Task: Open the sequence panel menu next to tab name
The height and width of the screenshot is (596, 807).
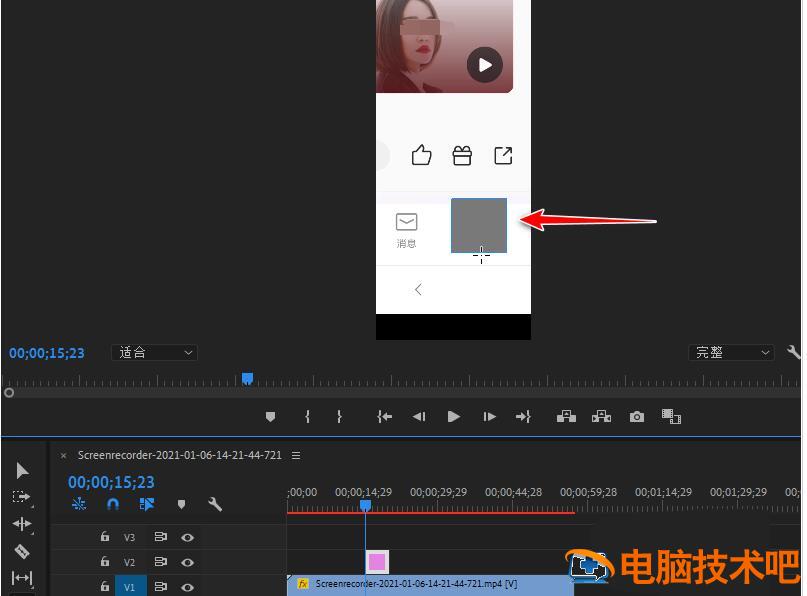Action: pos(295,455)
